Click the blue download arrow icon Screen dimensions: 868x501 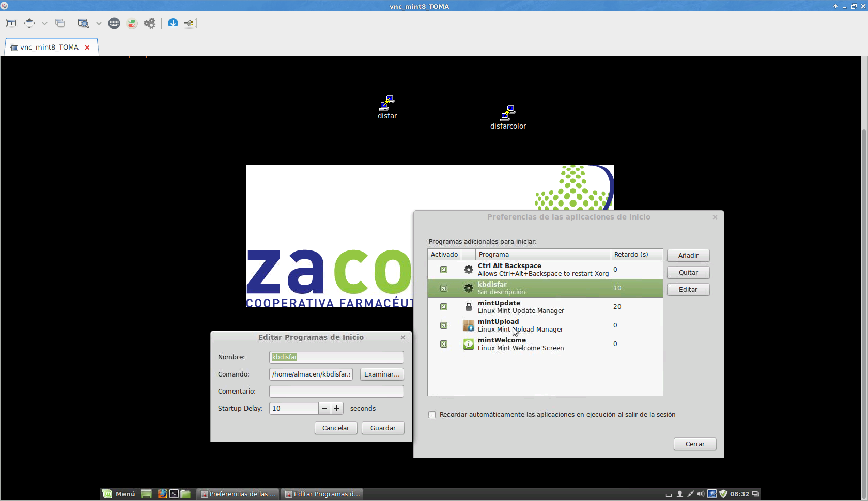coord(173,23)
